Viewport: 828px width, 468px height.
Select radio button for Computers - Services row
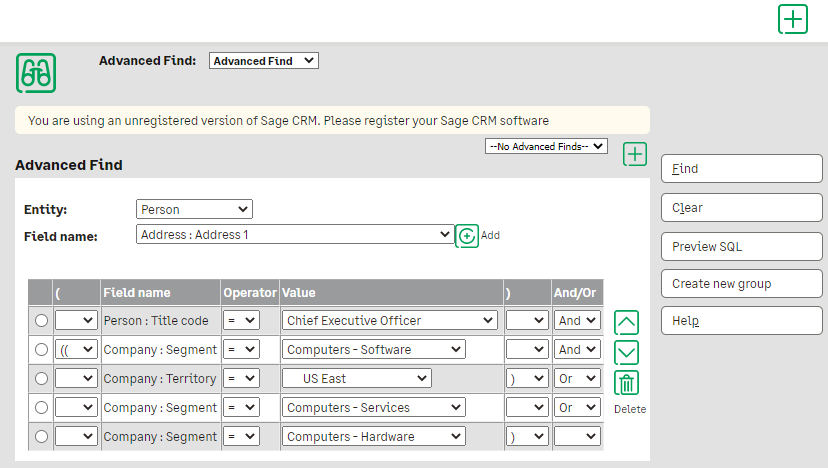(x=41, y=408)
